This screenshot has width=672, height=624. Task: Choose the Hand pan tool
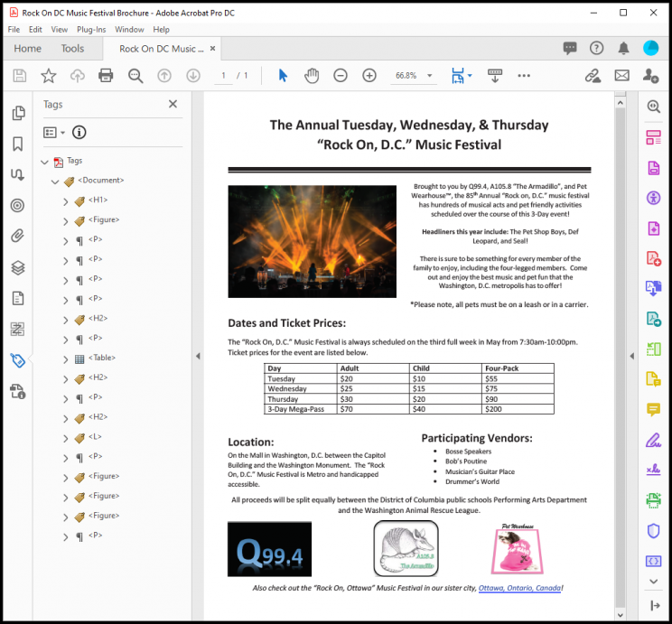pyautogui.click(x=312, y=76)
